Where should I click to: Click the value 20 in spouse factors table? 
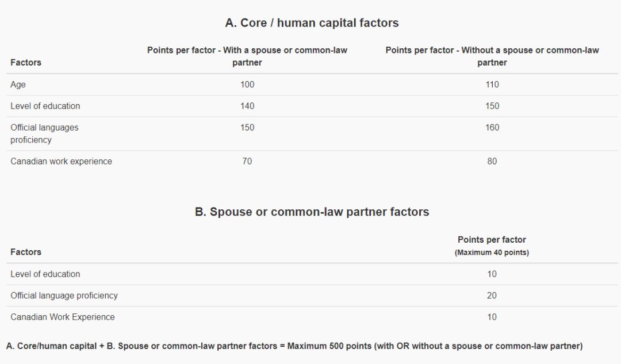(x=492, y=296)
